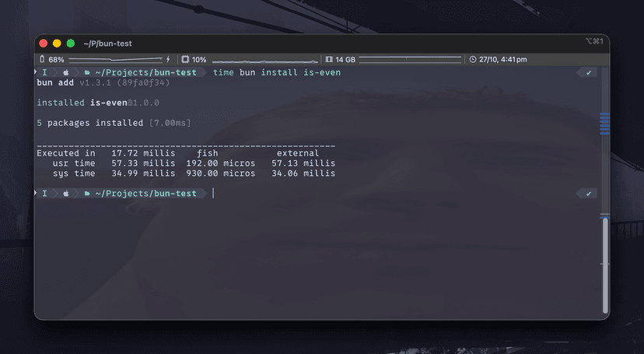The width and height of the screenshot is (644, 354).
Task: Click the 'I' vi-mode indicator in bottom prompt
Action: pyautogui.click(x=45, y=193)
